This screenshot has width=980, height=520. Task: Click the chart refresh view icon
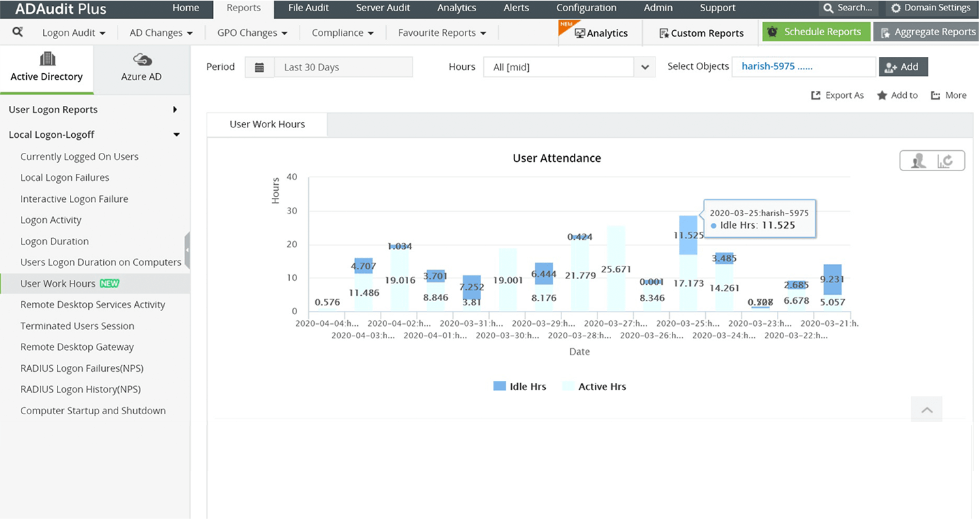(x=945, y=161)
